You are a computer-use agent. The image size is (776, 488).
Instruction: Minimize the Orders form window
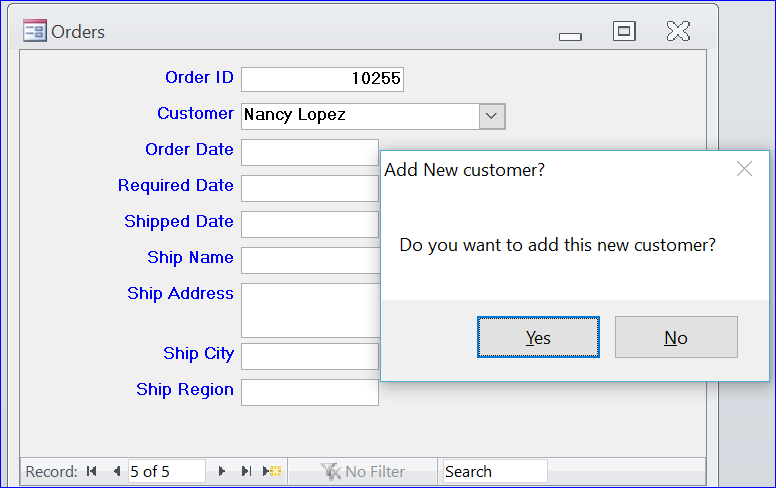point(570,37)
